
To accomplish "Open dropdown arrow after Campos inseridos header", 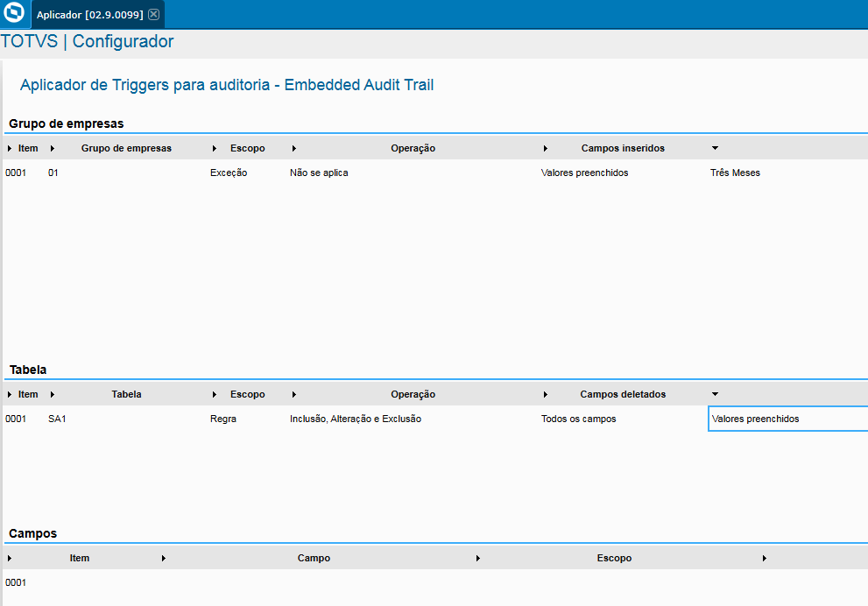I will (x=716, y=148).
